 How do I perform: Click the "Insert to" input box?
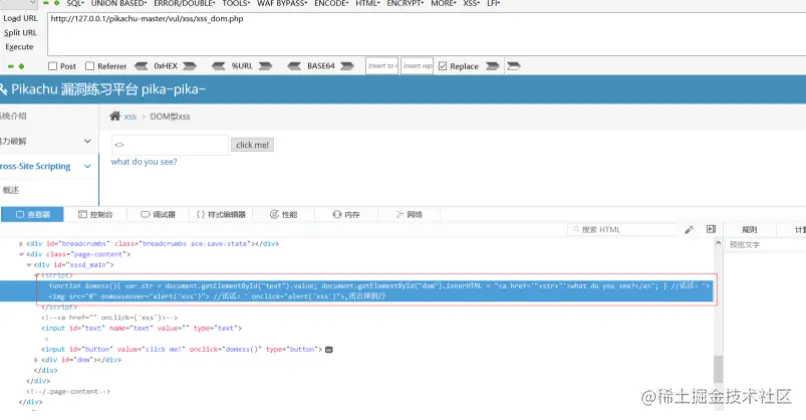pyautogui.click(x=382, y=66)
